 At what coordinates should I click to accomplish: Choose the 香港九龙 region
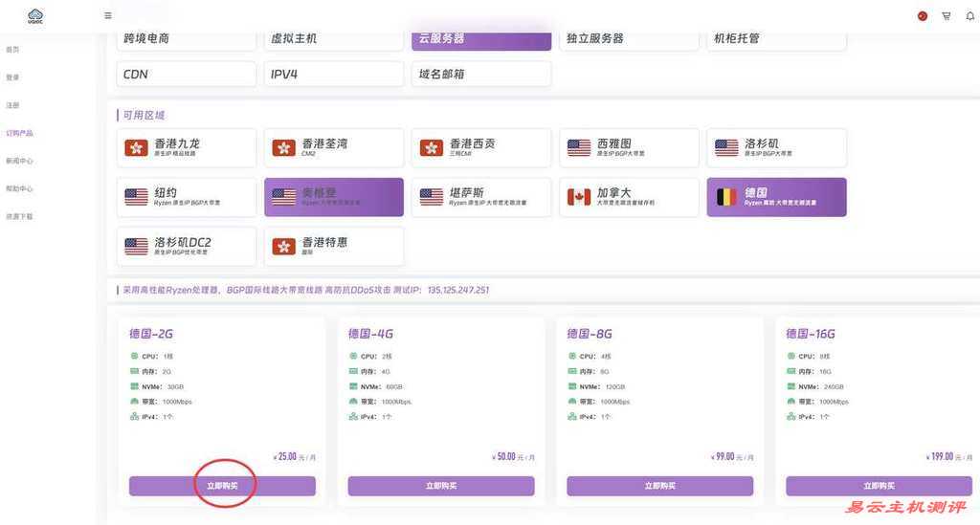pyautogui.click(x=187, y=148)
